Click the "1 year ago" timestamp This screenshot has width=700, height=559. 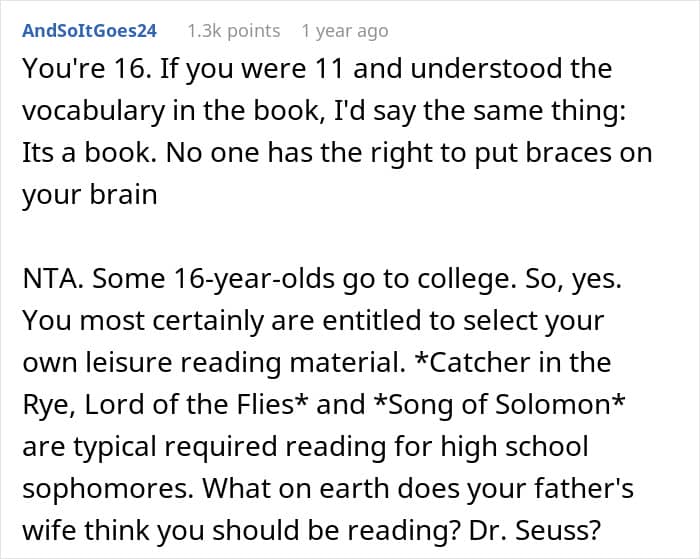point(344,31)
